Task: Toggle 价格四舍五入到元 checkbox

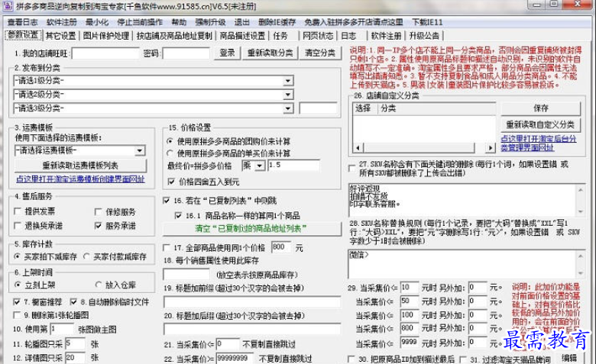Action: click(171, 182)
